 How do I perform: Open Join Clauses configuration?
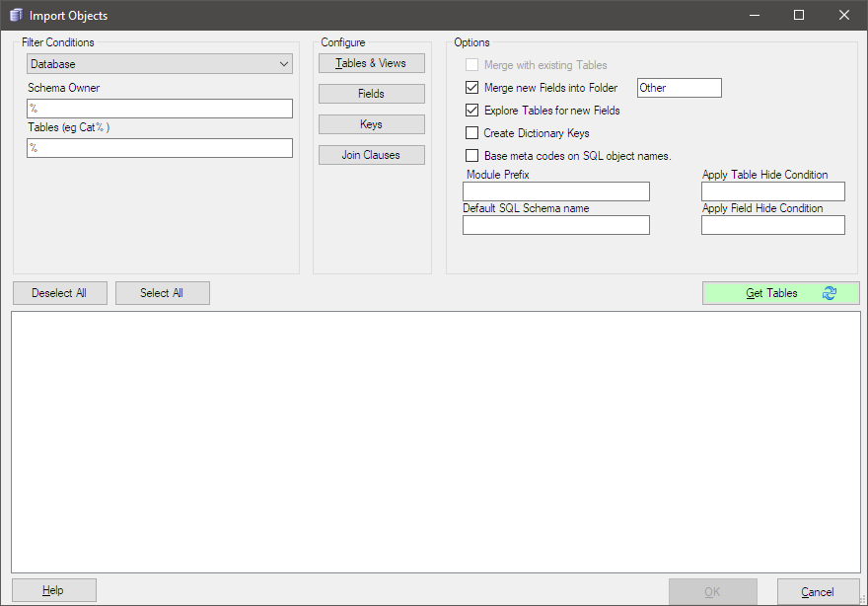tap(372, 155)
